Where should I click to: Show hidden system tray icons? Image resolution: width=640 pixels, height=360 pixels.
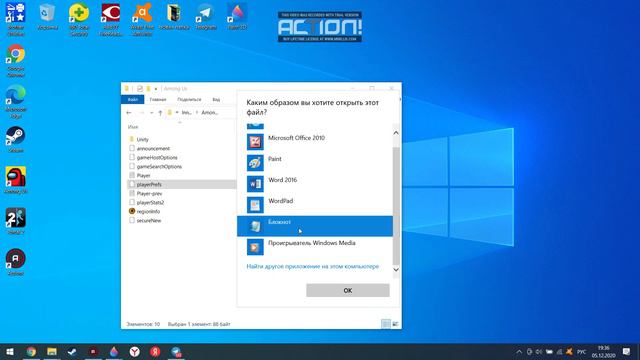coord(519,352)
